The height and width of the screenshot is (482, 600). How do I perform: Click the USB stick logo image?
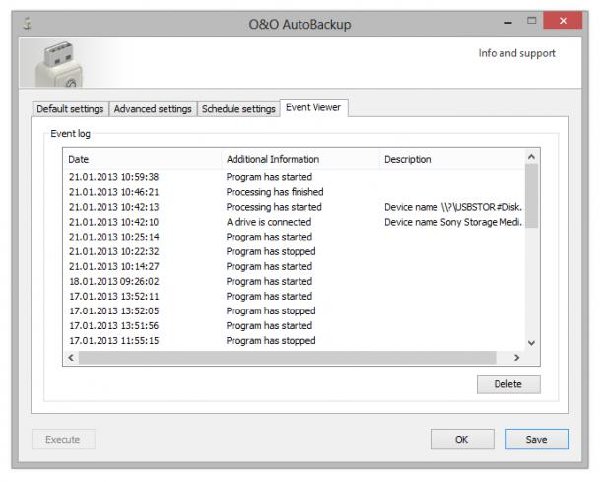[x=59, y=64]
